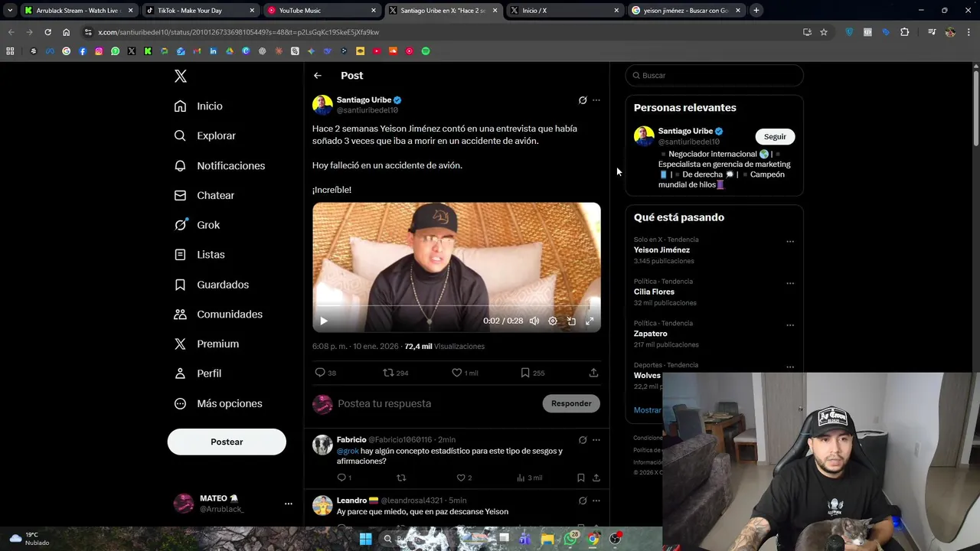Mute the video volume icon
This screenshot has width=980, height=551.
[x=534, y=321]
